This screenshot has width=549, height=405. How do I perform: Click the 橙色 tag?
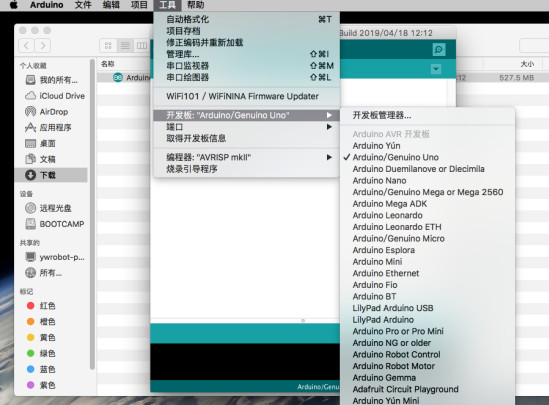41,322
